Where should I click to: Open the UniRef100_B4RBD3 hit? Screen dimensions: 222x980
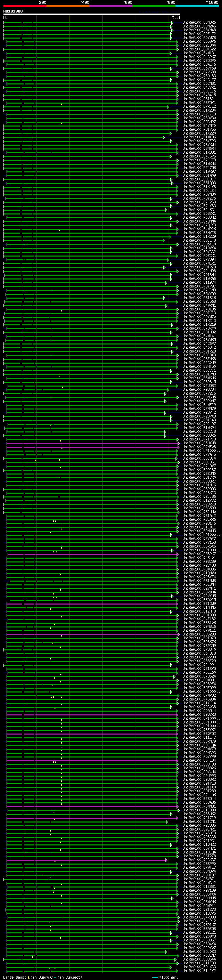199,918
